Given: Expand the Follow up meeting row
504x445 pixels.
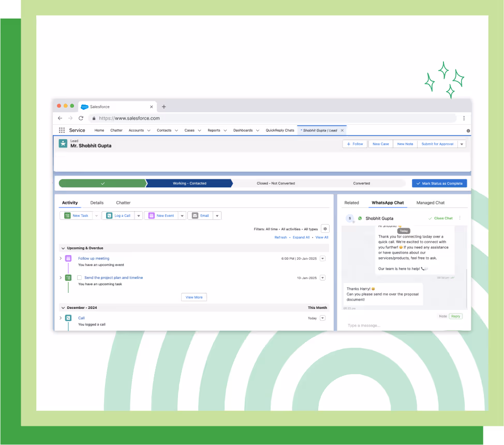Looking at the screenshot, I should pos(61,259).
